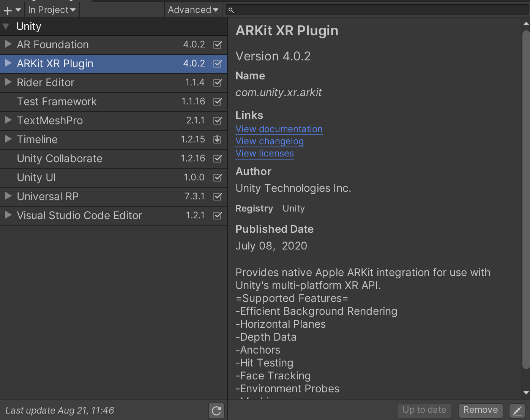Image resolution: width=530 pixels, height=420 pixels.
Task: Open View licenses link
Action: tap(265, 153)
